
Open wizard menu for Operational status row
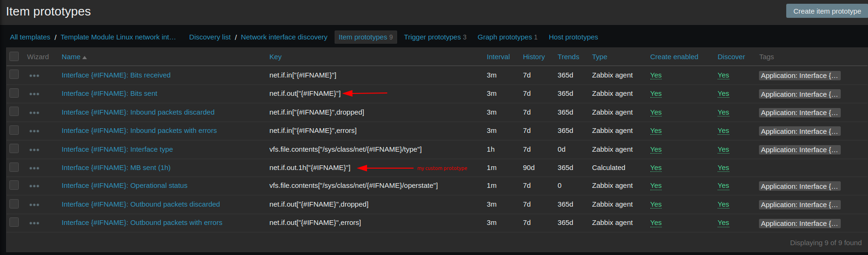(34, 186)
